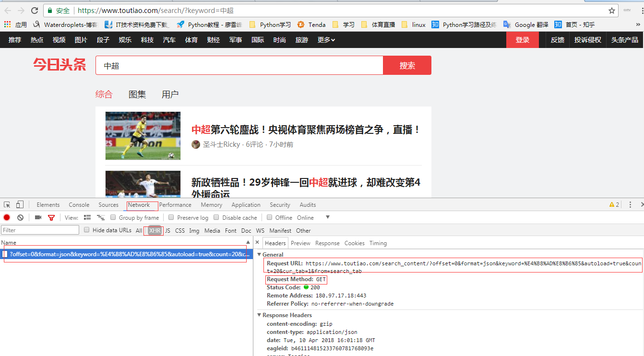
Task: Check the Disable cache checkbox
Action: tap(216, 217)
